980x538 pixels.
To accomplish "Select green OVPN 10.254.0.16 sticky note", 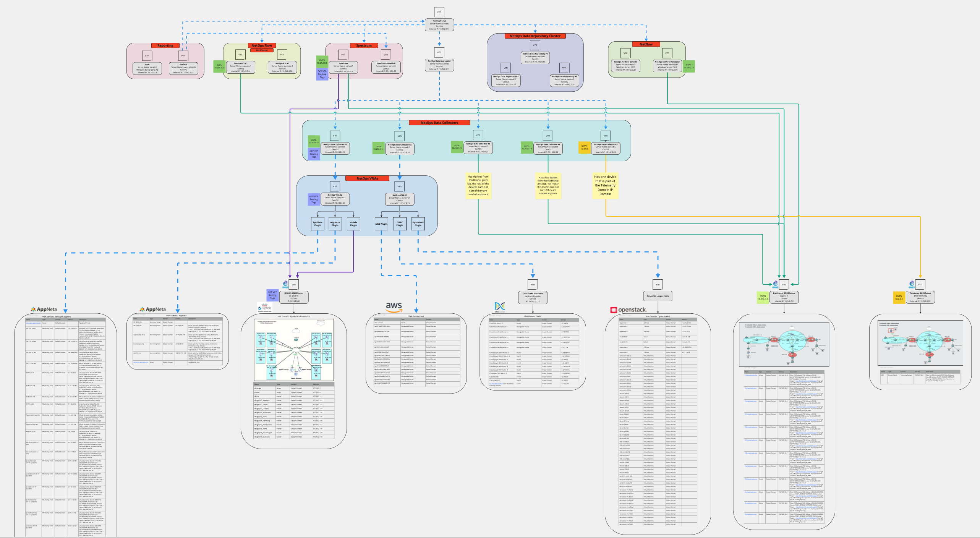I will point(457,147).
